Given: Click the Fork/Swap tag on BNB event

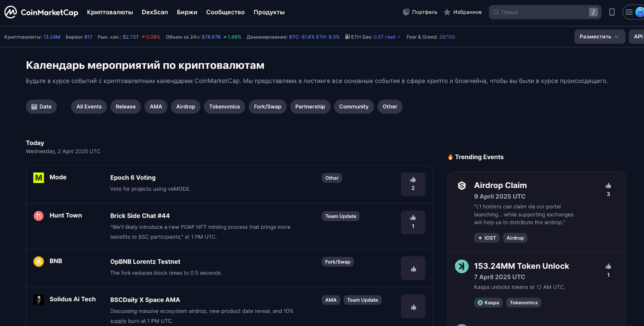Looking at the screenshot, I should pos(338,262).
